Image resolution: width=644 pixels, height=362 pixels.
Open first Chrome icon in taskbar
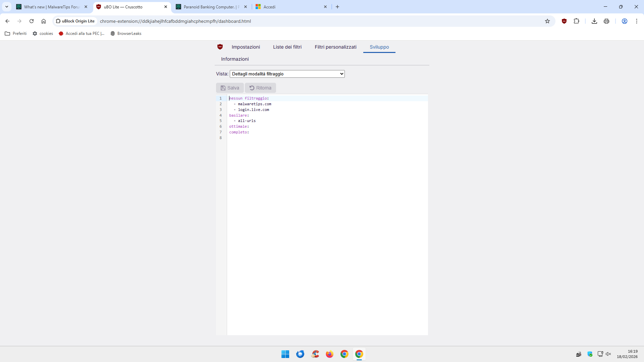pyautogui.click(x=344, y=354)
